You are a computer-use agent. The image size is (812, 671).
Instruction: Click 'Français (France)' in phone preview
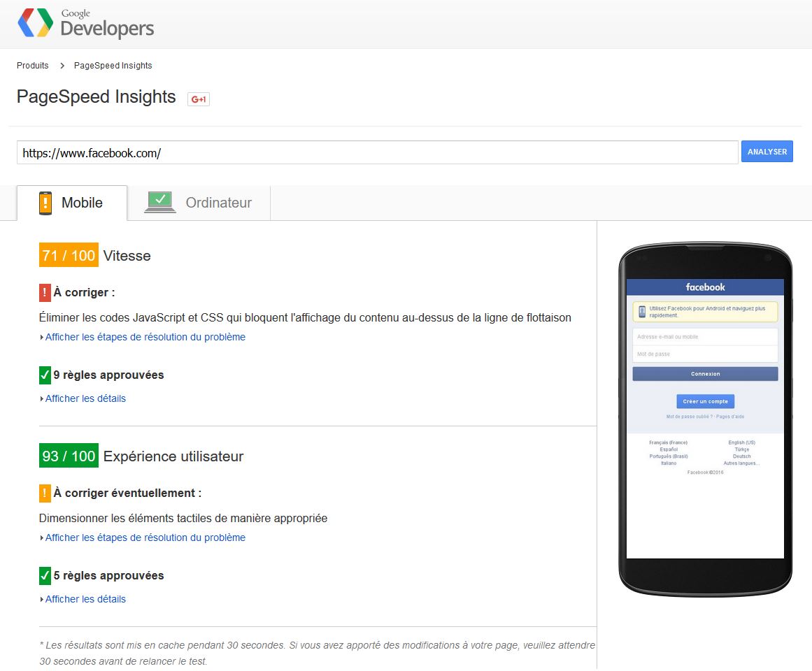(669, 443)
